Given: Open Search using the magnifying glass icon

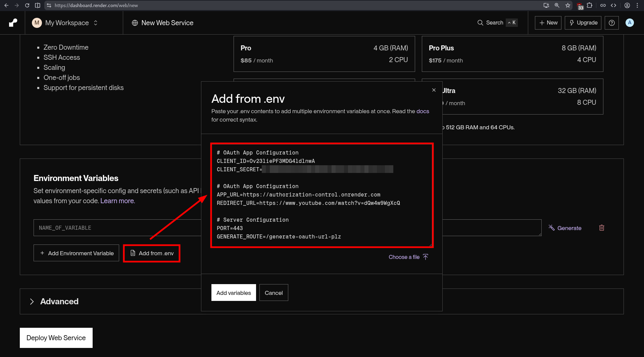Looking at the screenshot, I should click(x=480, y=23).
